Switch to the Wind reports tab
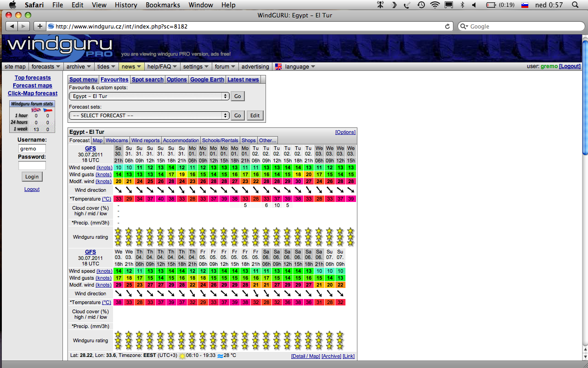The height and width of the screenshot is (368, 588). coord(145,140)
